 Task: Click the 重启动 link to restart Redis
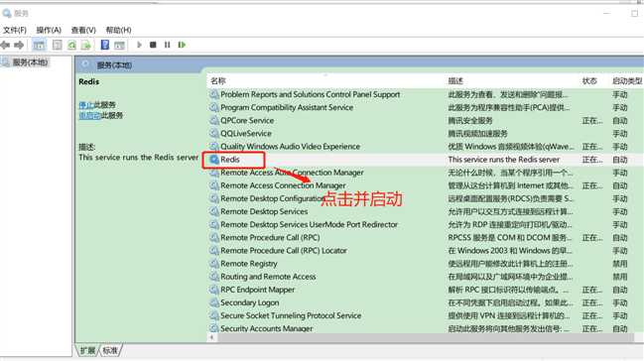[x=89, y=116]
